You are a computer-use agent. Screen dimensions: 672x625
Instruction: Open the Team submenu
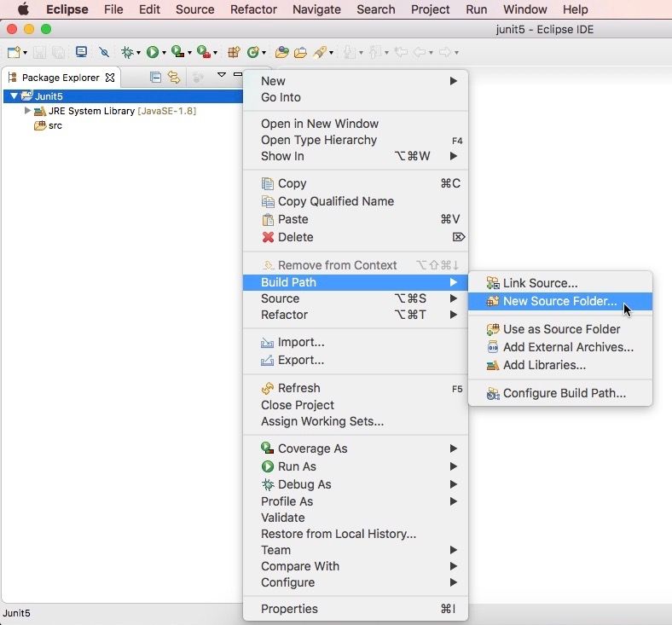tap(356, 550)
